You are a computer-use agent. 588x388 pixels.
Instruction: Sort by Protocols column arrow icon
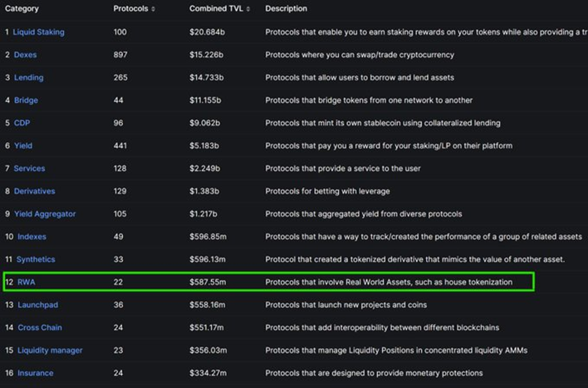coord(153,9)
